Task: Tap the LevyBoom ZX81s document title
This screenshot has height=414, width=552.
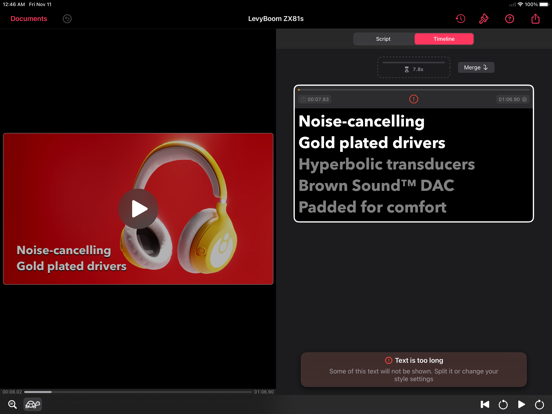Action: (x=276, y=19)
